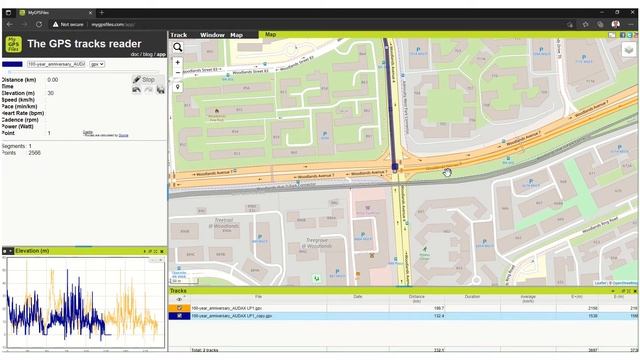Viewport: 640px width, 360px height.
Task: Click the Facebook share icon top right
Action: 623,35
